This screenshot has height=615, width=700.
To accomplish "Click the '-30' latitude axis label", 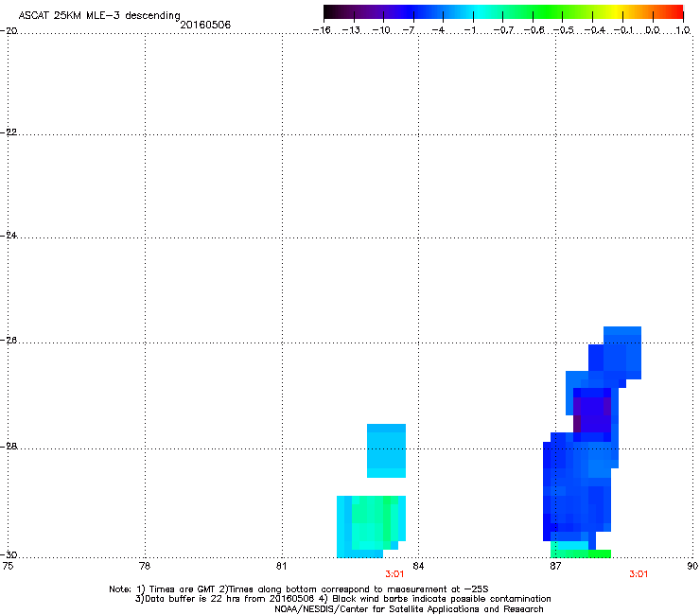I will click(x=9, y=554).
